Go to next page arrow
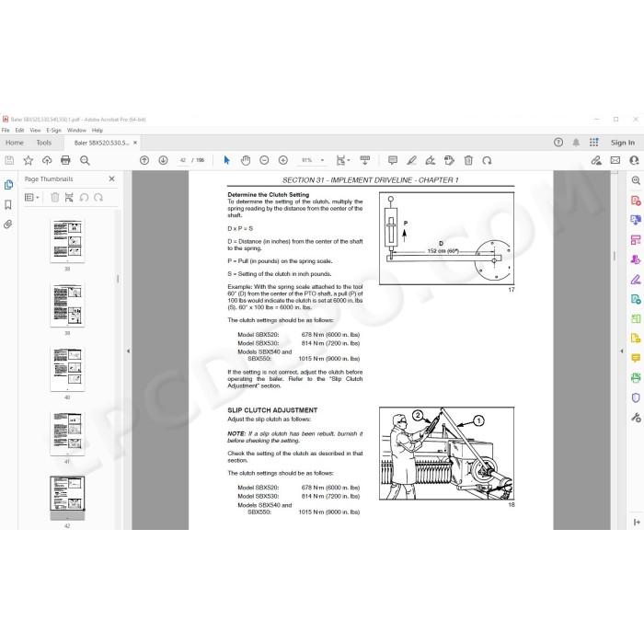 [x=163, y=160]
